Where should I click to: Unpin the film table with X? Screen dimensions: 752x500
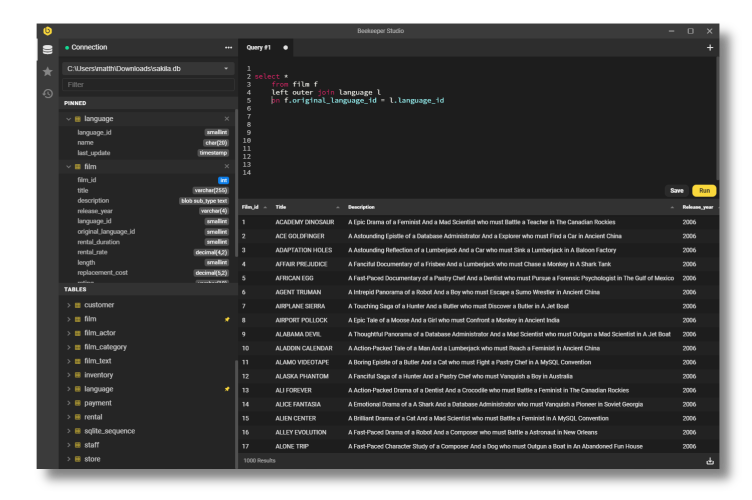[x=226, y=167]
